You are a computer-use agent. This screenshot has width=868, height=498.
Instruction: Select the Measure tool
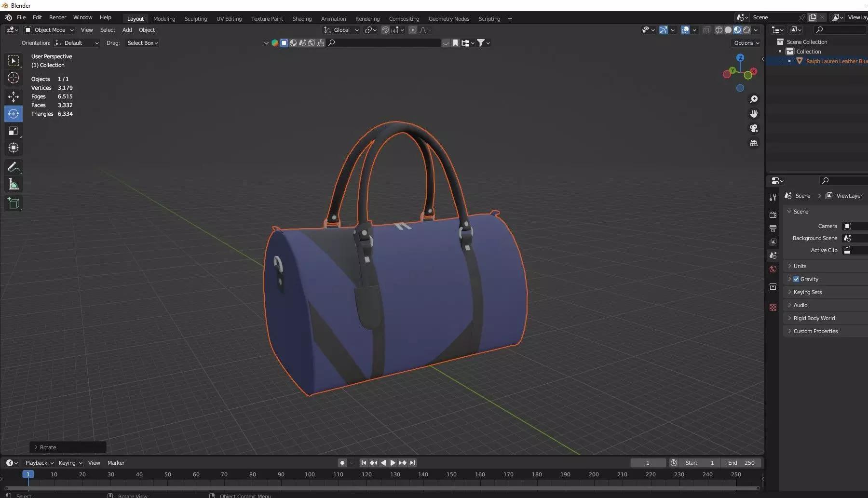[x=14, y=184]
